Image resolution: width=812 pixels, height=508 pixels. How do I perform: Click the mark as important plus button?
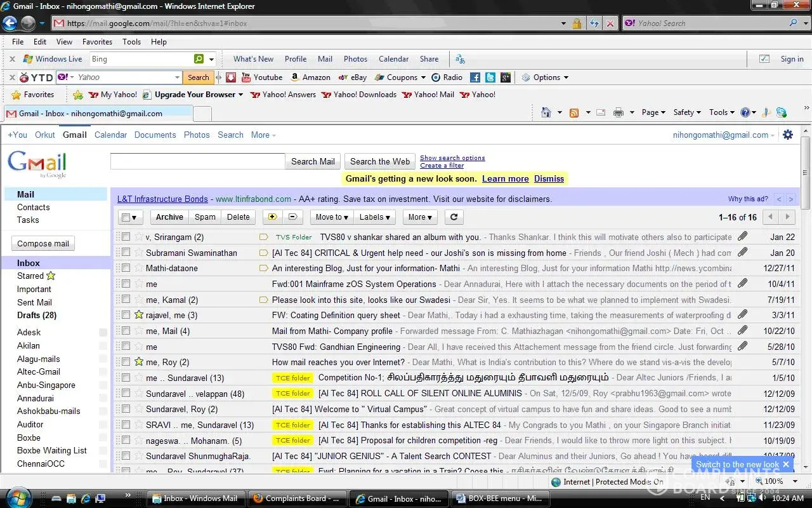coord(272,217)
